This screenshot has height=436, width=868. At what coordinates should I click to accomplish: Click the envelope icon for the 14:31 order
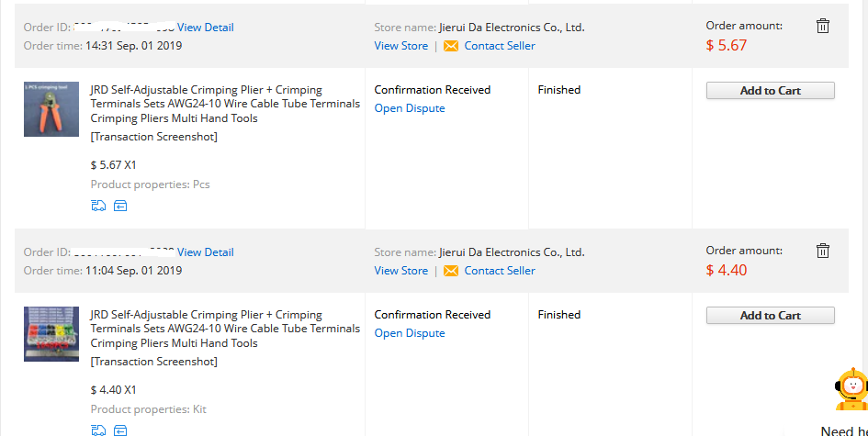point(451,46)
